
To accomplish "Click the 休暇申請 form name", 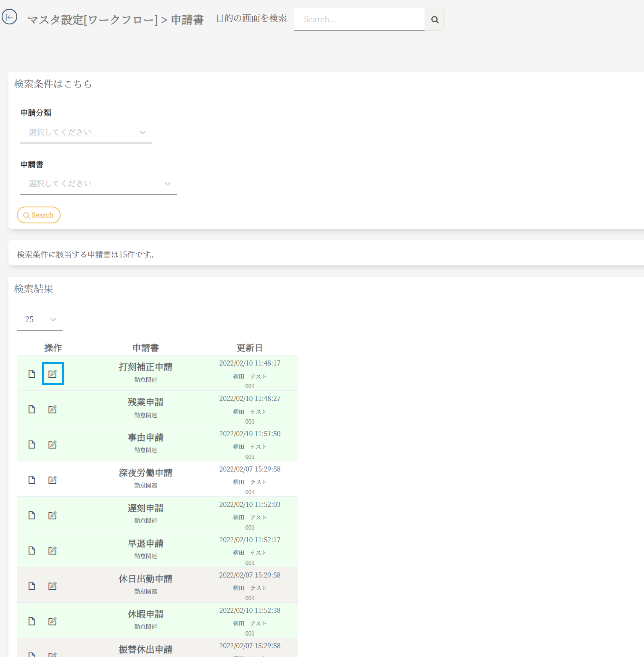I will coord(145,615).
